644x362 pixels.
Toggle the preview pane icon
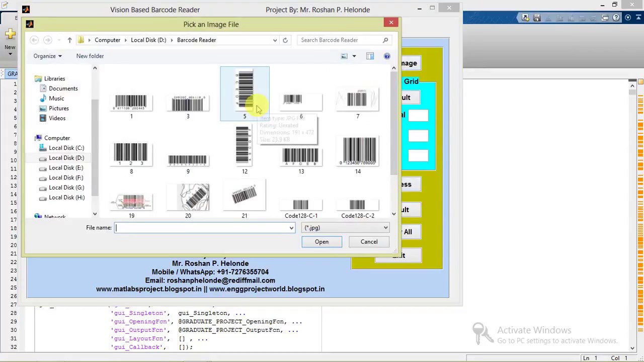pos(370,56)
